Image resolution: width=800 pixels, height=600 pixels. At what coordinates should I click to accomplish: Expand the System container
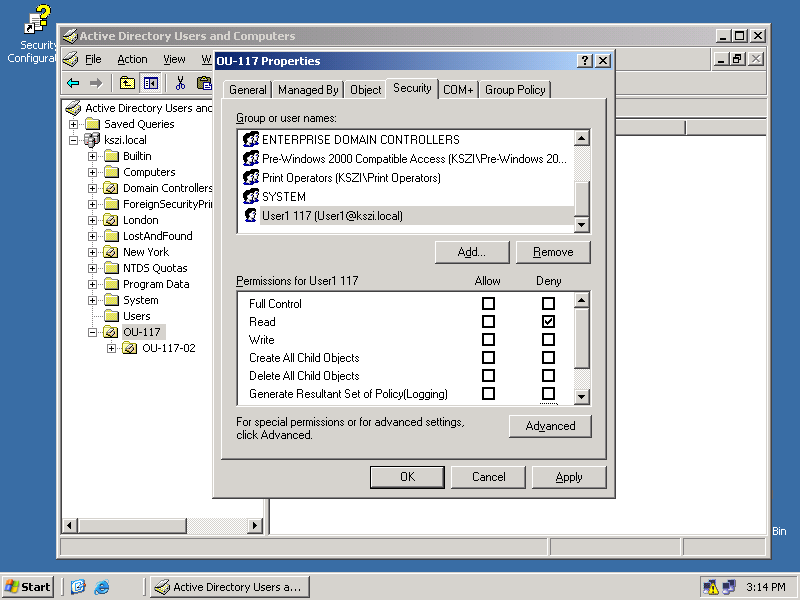(92, 300)
